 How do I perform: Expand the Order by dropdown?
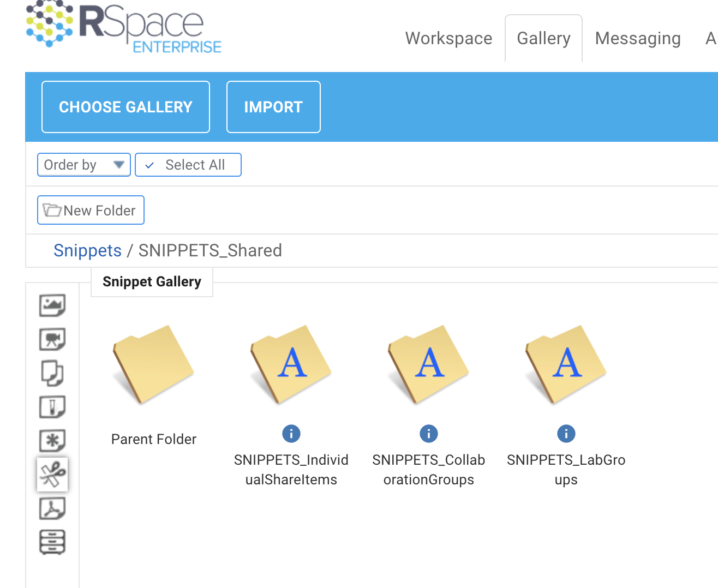(84, 165)
